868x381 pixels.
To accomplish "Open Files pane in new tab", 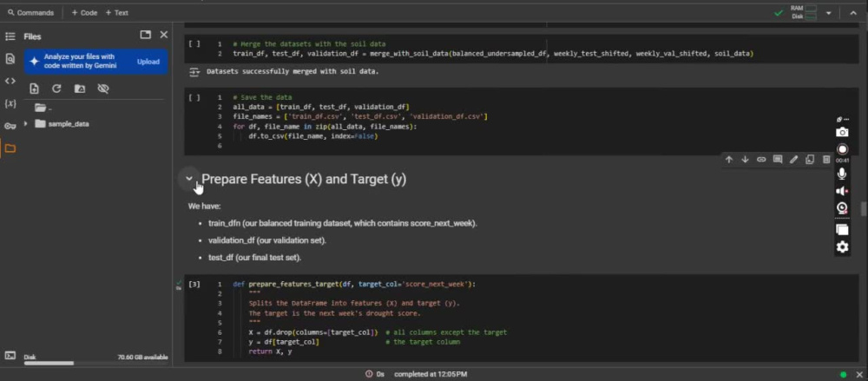I will click(x=146, y=35).
